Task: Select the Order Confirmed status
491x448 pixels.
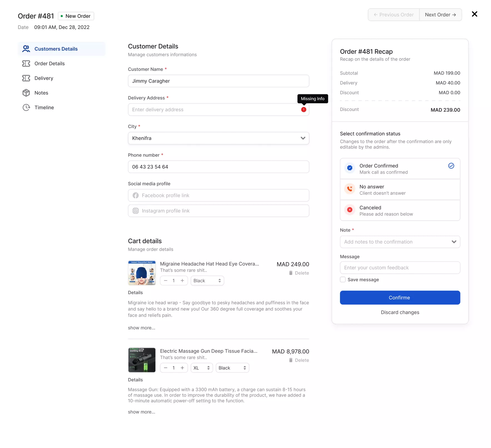Action: click(x=400, y=169)
